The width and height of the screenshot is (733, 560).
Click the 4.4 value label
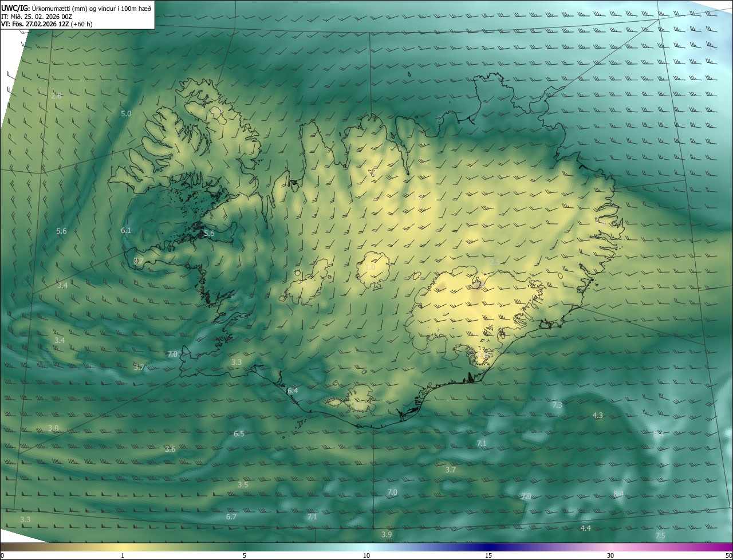point(585,527)
